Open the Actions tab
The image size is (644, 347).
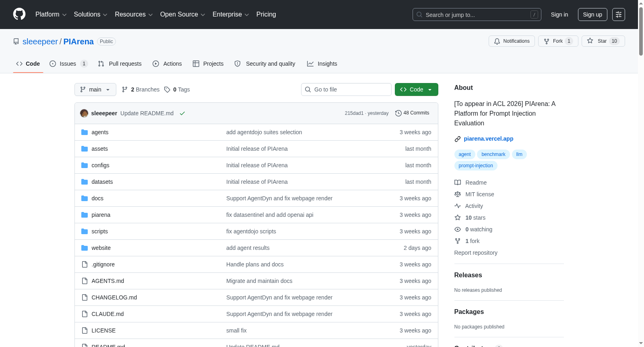[x=167, y=64]
